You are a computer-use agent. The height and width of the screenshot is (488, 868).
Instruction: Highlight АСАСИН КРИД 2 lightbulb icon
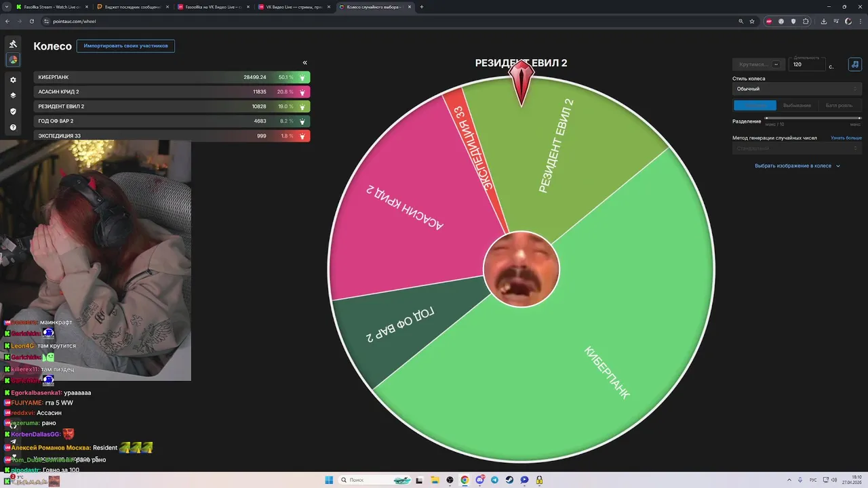click(x=302, y=91)
